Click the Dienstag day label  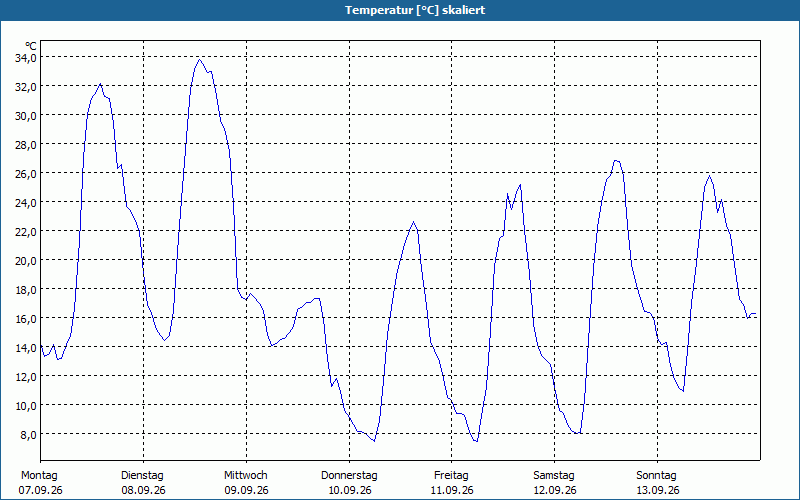pyautogui.click(x=142, y=476)
